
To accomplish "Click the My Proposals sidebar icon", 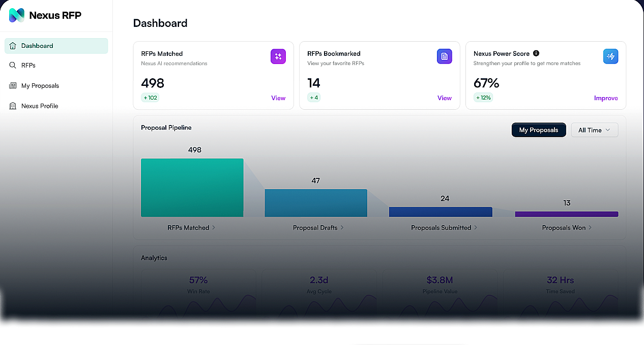I will [12, 85].
